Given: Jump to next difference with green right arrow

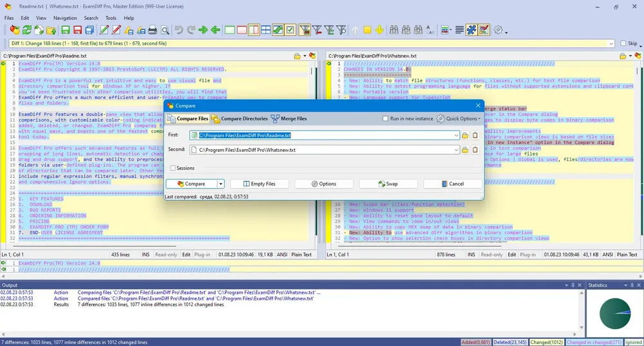Looking at the screenshot, I should pyautogui.click(x=203, y=30).
